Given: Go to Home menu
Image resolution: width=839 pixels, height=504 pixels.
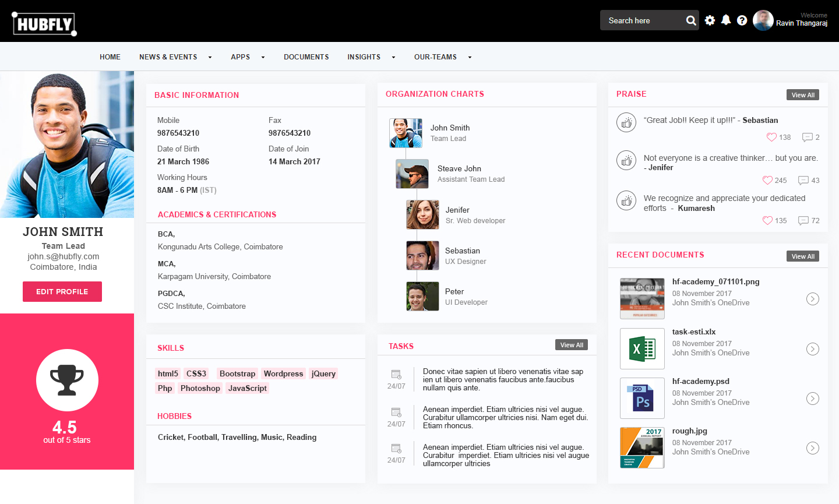Looking at the screenshot, I should pyautogui.click(x=110, y=57).
